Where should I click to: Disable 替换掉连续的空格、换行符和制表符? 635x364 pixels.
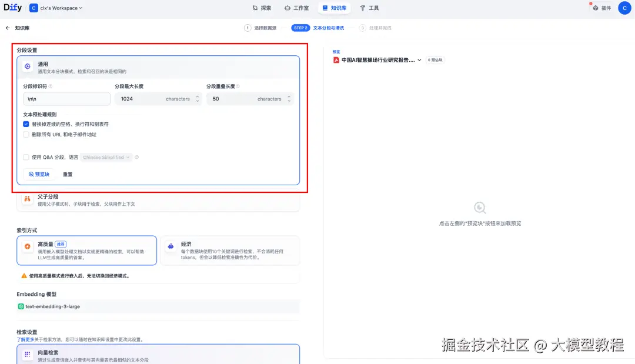[x=26, y=124]
